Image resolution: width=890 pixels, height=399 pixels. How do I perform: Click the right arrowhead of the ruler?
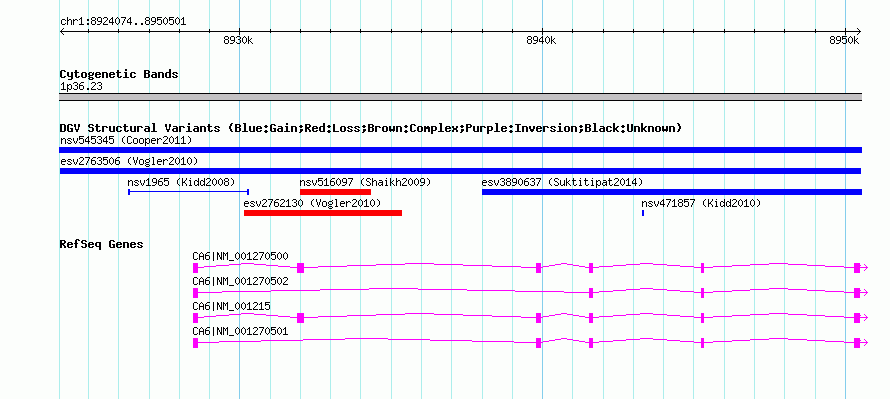[858, 31]
